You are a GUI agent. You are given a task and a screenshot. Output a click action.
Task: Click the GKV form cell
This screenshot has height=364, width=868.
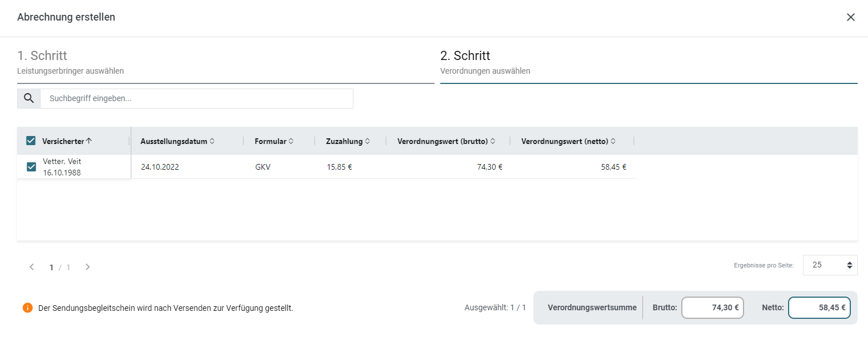click(x=263, y=167)
